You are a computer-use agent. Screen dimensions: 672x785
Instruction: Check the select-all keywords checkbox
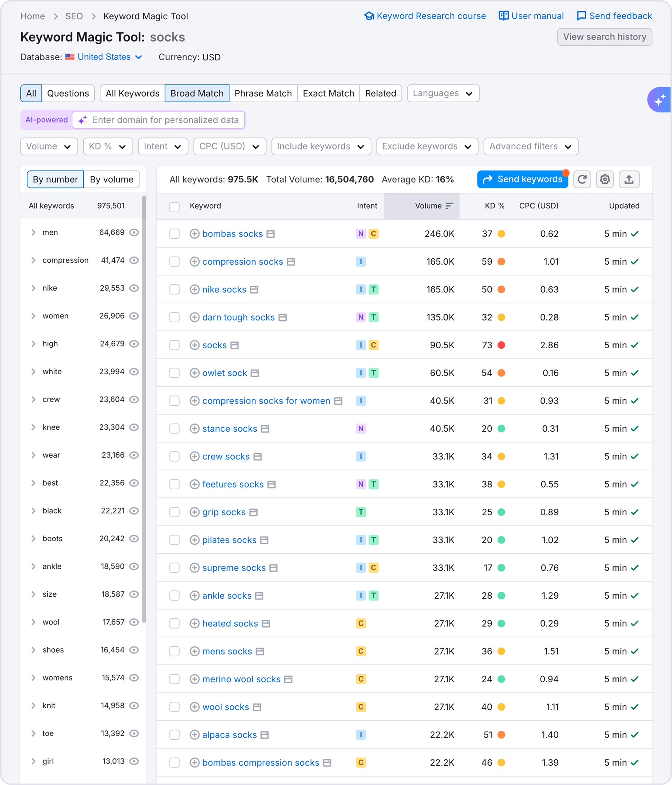click(x=175, y=207)
